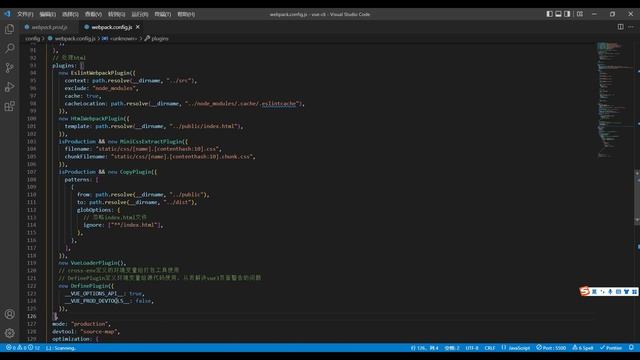This screenshot has height=360, width=640.
Task: Click the HtmlWebpackPlugin text
Action: (97, 119)
